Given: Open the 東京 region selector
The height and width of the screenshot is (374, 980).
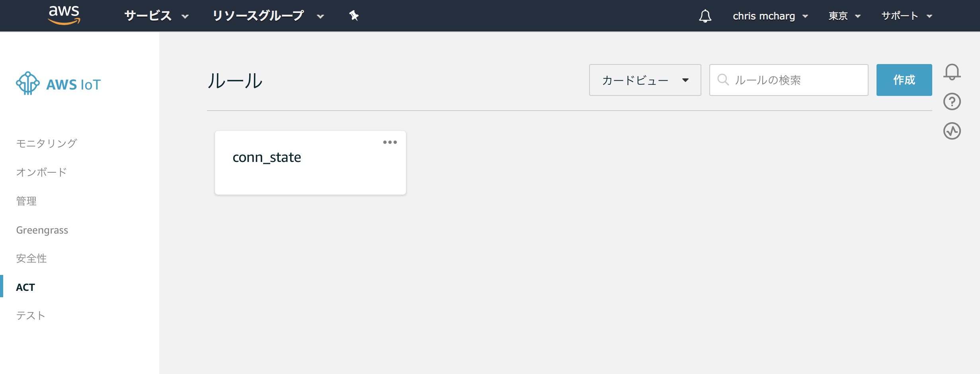Looking at the screenshot, I should [x=844, y=16].
